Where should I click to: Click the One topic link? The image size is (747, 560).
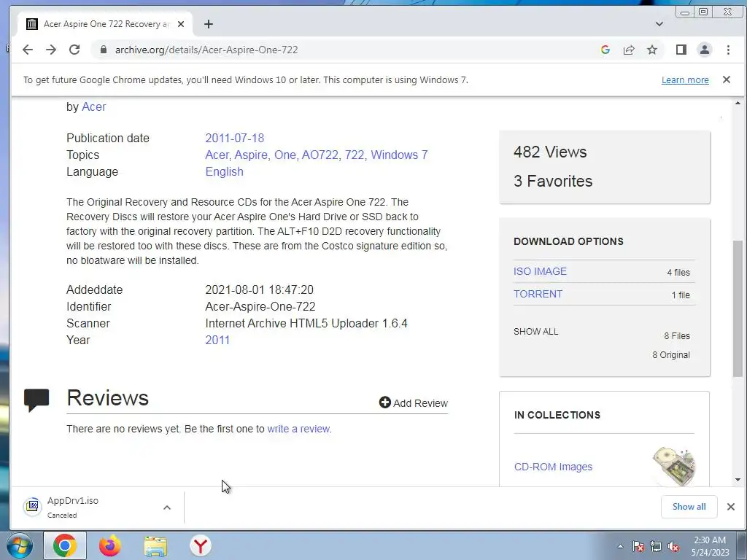coord(286,155)
